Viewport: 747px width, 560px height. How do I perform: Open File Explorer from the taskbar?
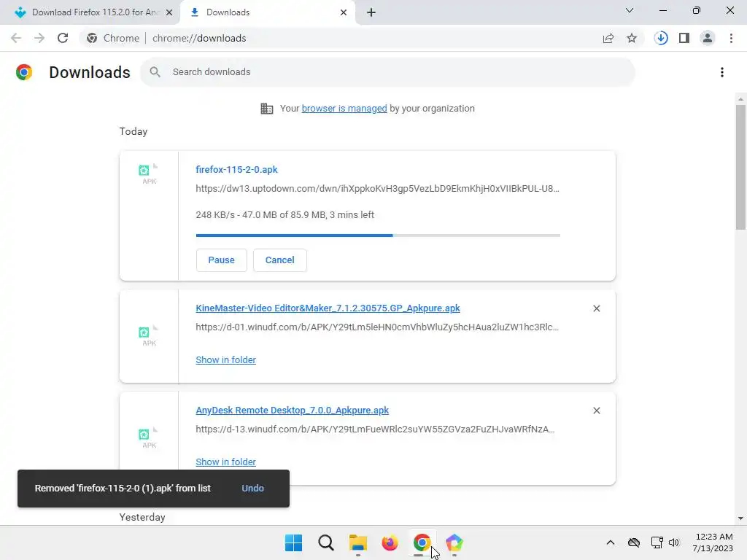click(x=357, y=542)
